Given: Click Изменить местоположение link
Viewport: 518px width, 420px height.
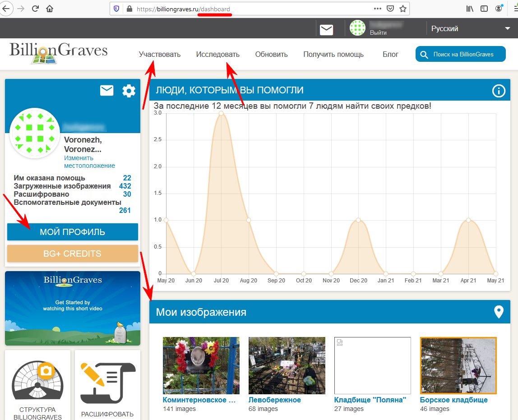Looking at the screenshot, I should [89, 162].
